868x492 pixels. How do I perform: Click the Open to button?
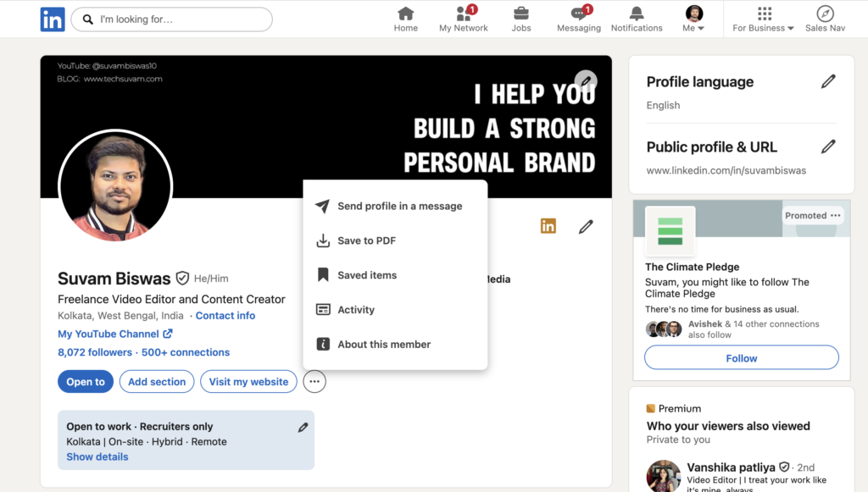click(86, 381)
